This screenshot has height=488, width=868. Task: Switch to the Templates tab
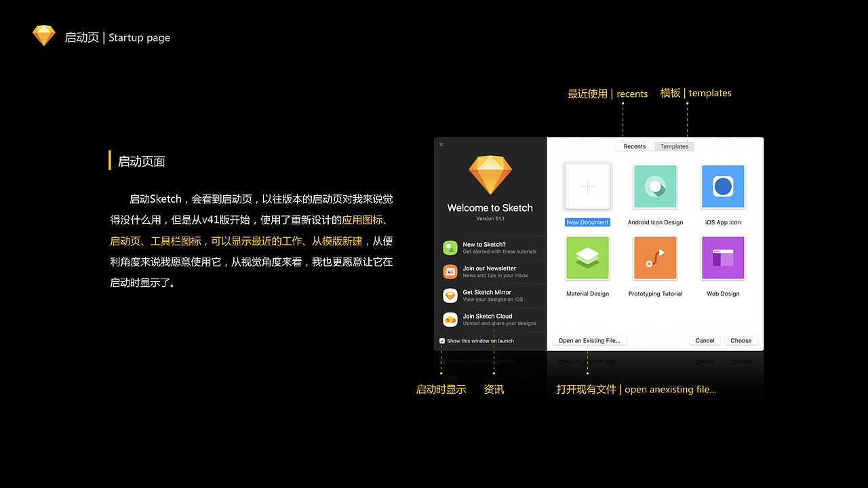[674, 146]
